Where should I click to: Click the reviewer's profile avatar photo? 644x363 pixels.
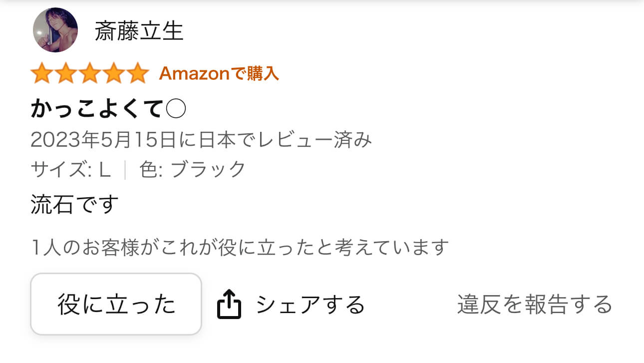pos(55,30)
